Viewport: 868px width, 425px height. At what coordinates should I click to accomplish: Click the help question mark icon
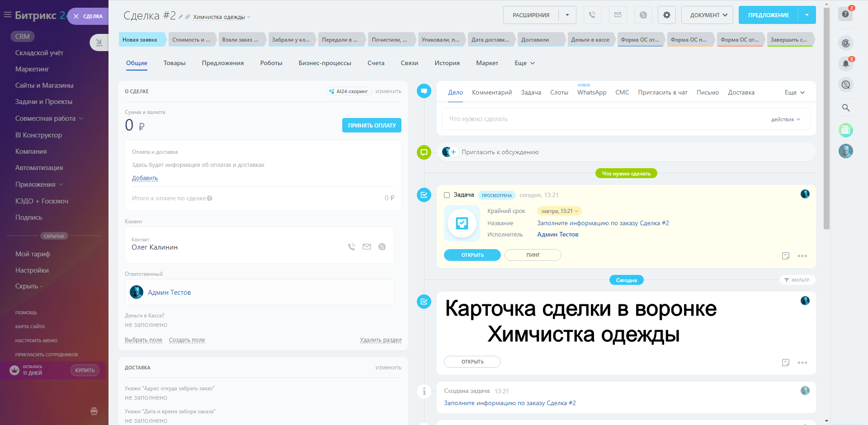tap(845, 14)
